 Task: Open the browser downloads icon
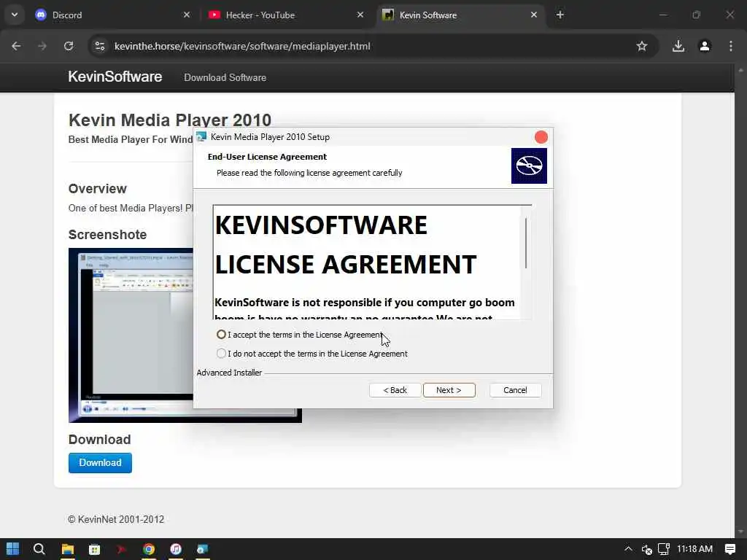678,46
